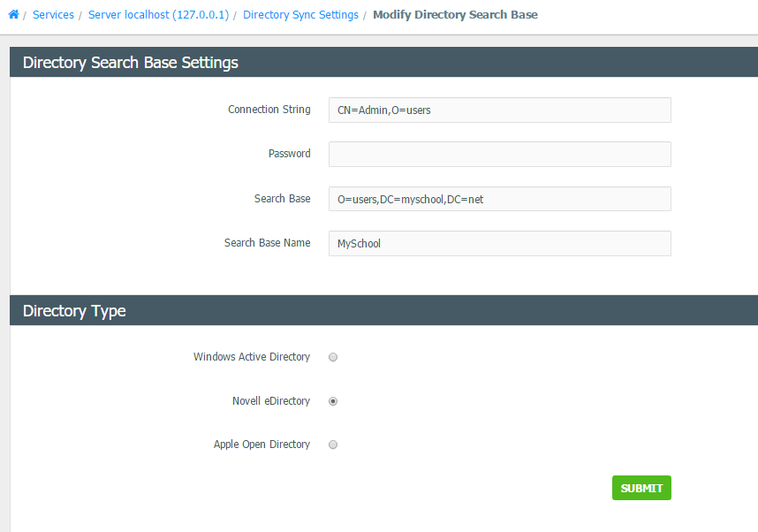Select the Novell eDirectory radio button
Viewport: 758px width, 532px height.
coord(333,401)
